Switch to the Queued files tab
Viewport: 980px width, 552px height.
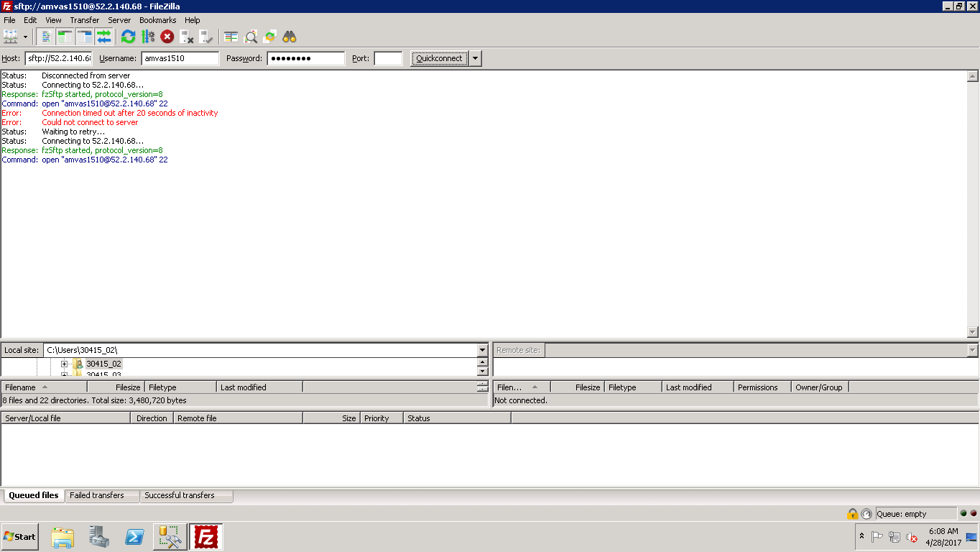[34, 495]
